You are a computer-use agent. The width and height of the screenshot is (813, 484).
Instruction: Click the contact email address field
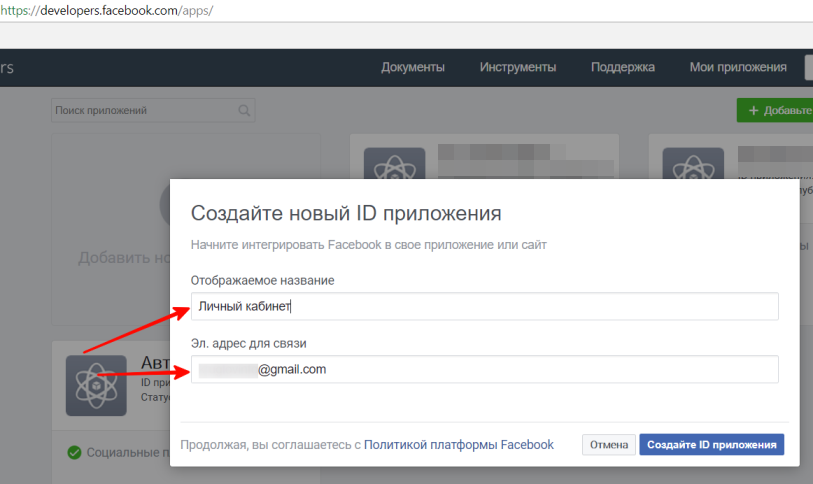point(484,369)
